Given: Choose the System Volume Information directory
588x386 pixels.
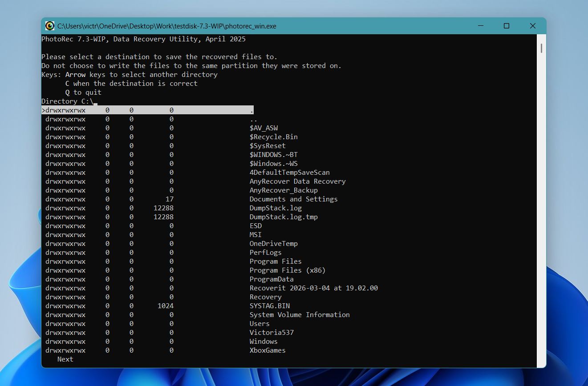Looking at the screenshot, I should 299,314.
